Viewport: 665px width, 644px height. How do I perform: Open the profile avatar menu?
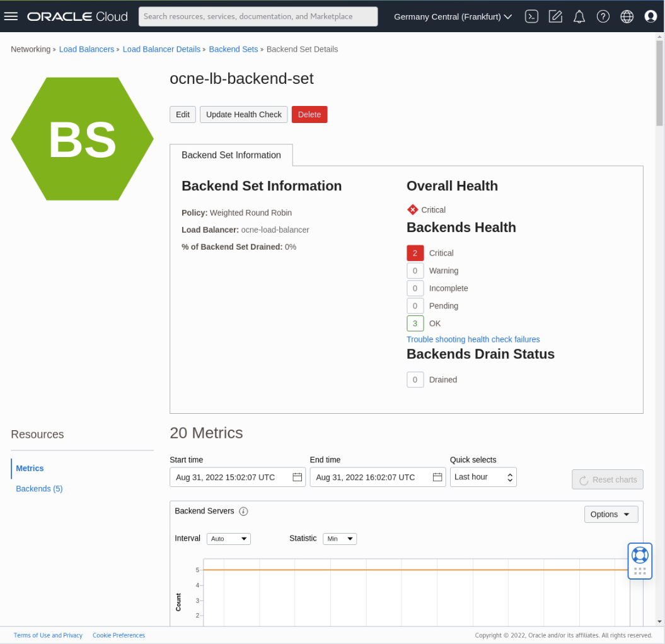coord(651,16)
